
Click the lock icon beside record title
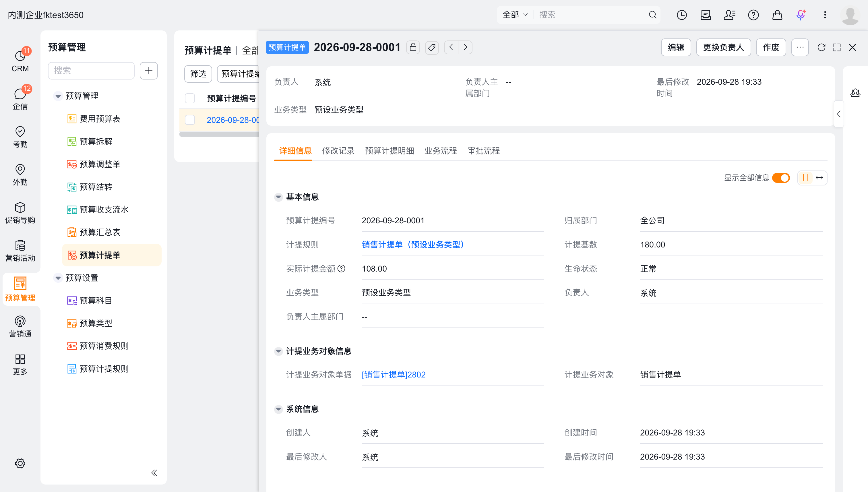pyautogui.click(x=413, y=47)
